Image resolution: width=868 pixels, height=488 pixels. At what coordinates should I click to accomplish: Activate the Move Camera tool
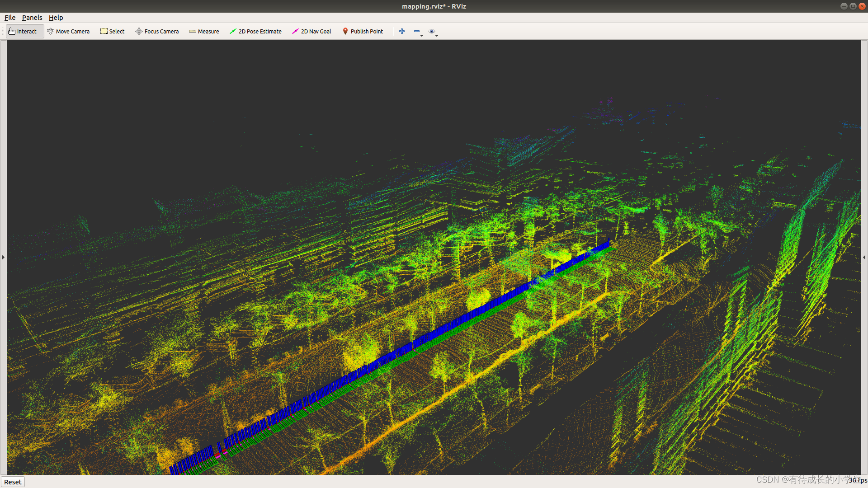tap(68, 31)
